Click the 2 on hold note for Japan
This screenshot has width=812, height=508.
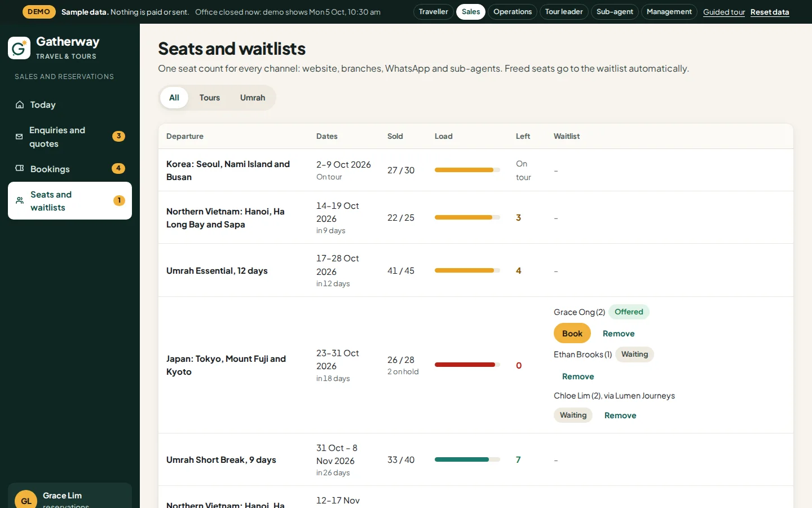coord(403,372)
